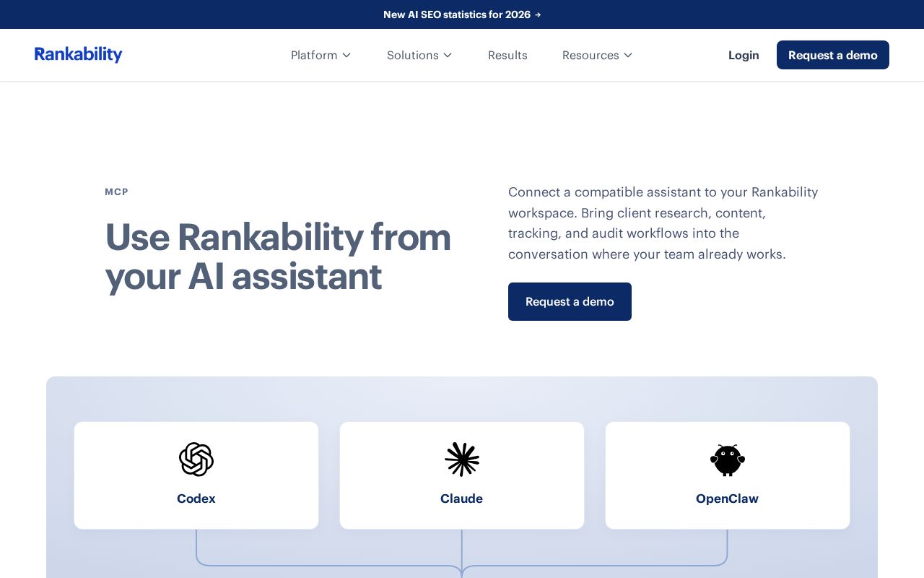Click the paragraph starting Connect a compatible assistant
The height and width of the screenshot is (578, 924).
663,223
